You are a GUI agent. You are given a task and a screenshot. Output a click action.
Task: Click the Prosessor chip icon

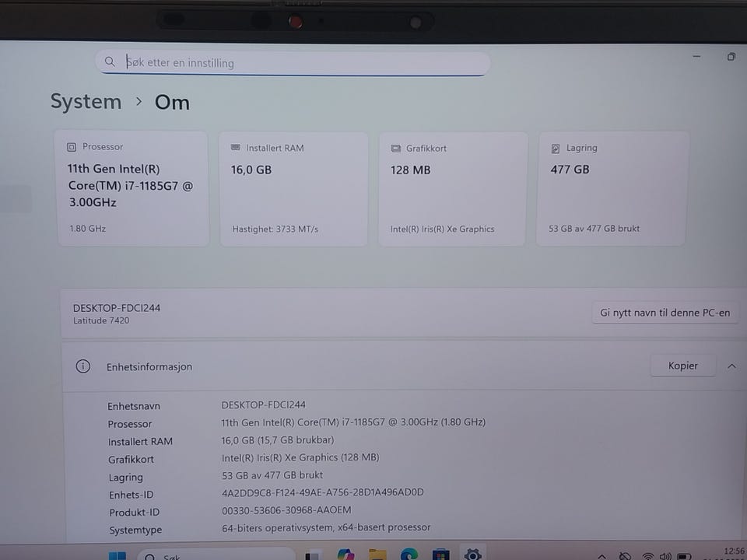(x=72, y=147)
